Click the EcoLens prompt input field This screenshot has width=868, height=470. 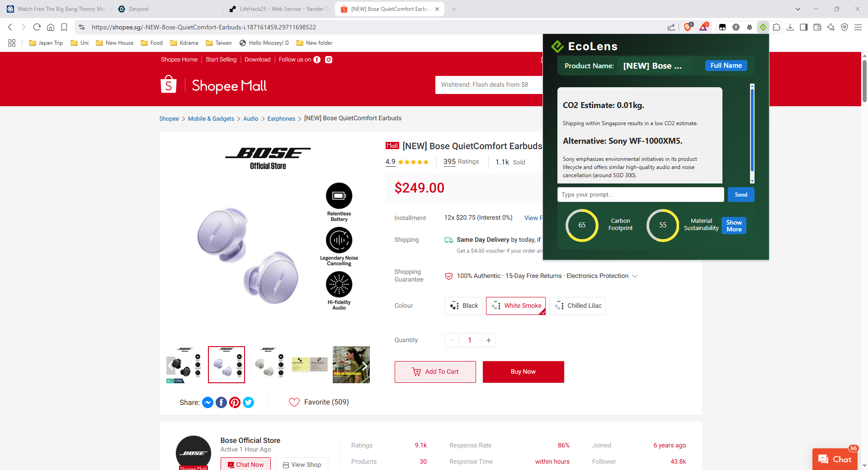[641, 195]
